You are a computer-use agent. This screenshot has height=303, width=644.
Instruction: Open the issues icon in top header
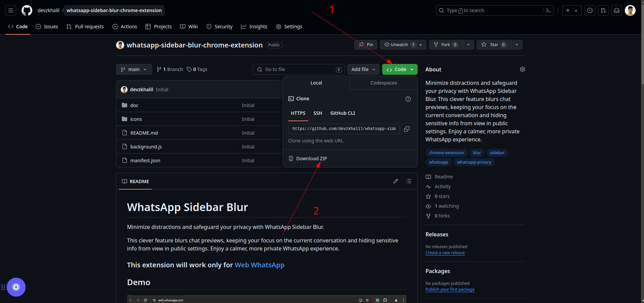point(590,10)
